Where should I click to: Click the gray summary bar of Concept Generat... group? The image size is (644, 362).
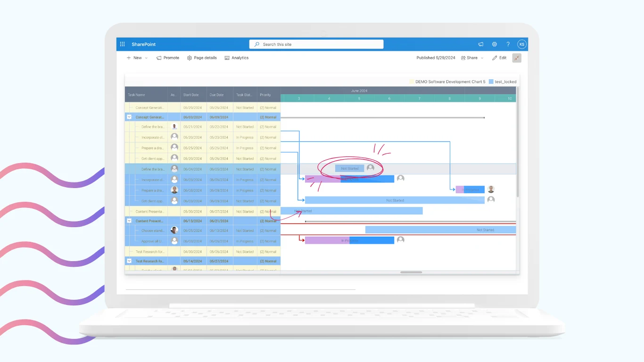382,117
